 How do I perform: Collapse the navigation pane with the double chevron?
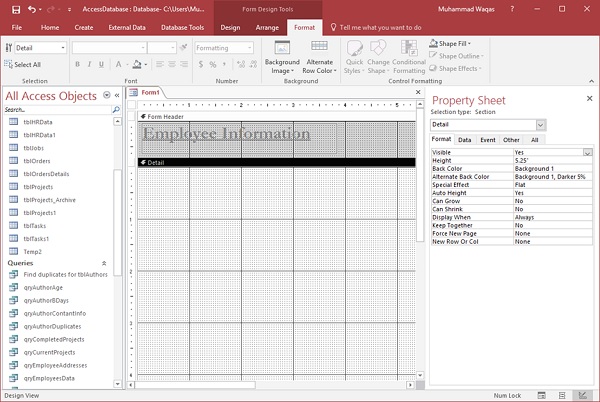117,96
